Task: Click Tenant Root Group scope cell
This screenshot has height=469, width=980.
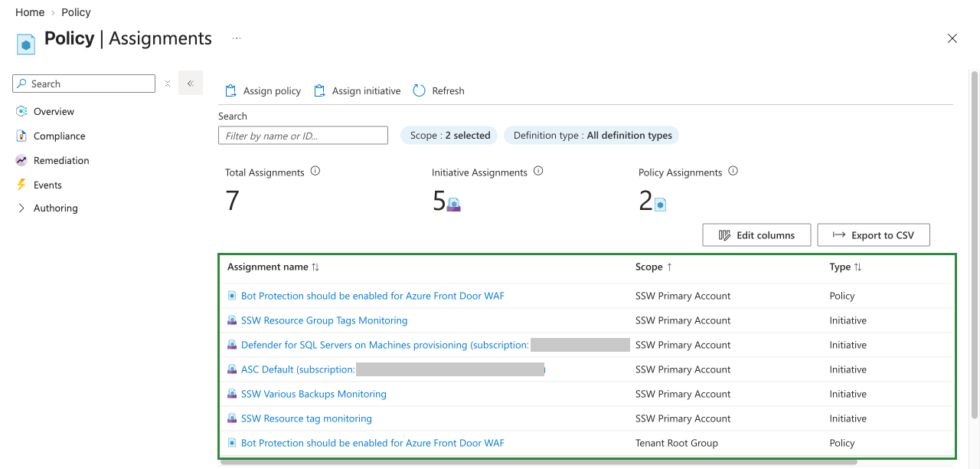Action: tap(677, 443)
